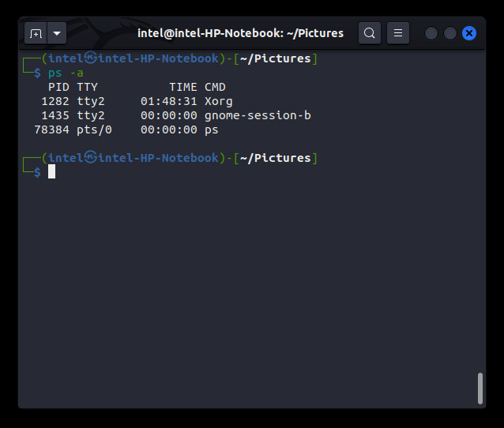Open a new terminal tab
This screenshot has height=428, width=504.
(36, 33)
